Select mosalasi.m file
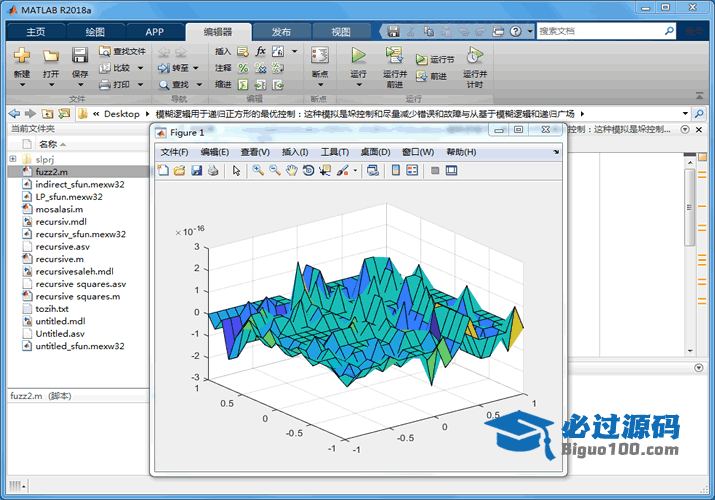Viewport: 715px width, 500px height. 59,209
